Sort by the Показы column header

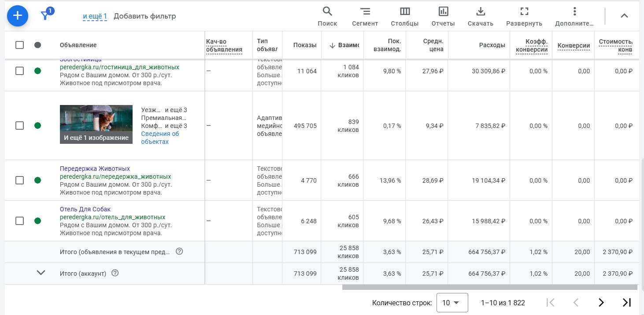coord(305,45)
